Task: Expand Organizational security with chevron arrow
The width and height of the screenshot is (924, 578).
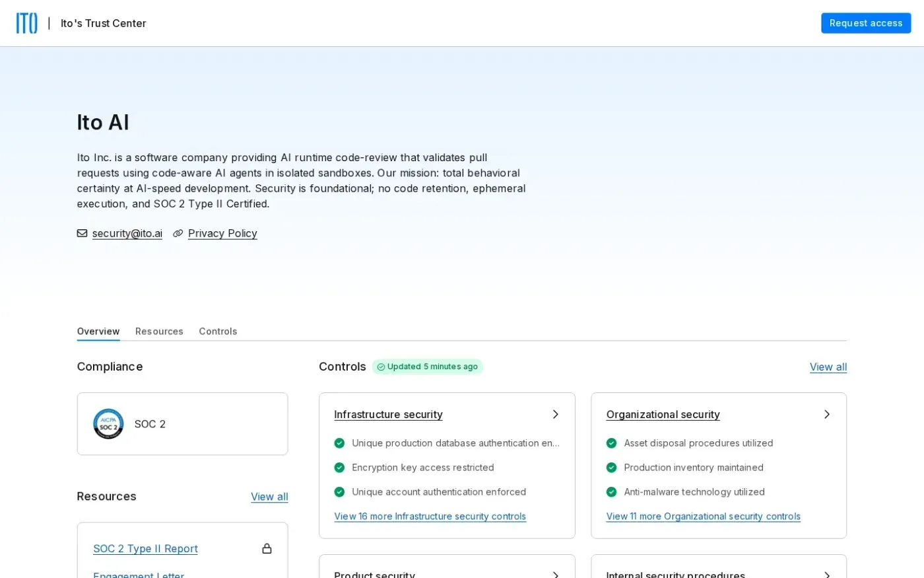Action: point(826,414)
